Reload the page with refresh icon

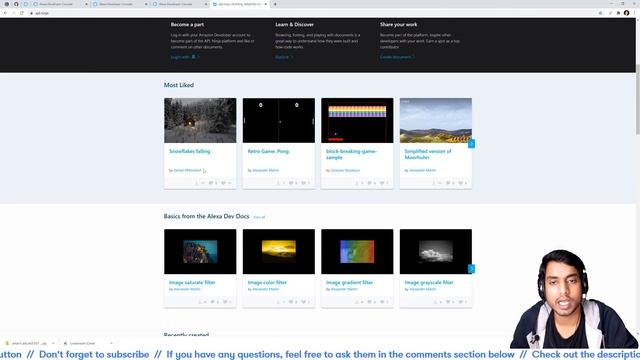point(22,13)
